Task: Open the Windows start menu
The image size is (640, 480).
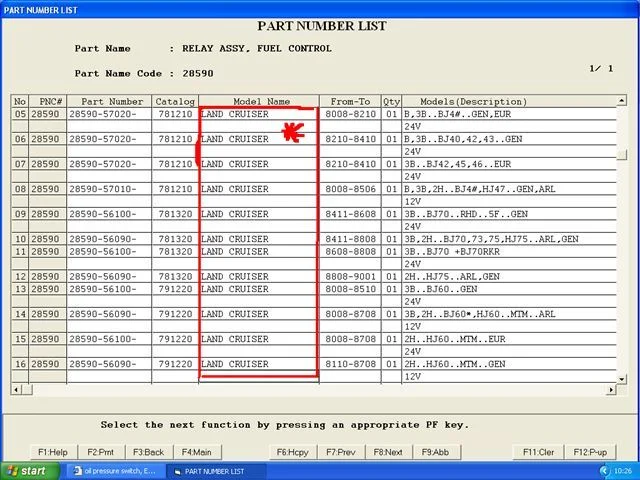Action: click(29, 471)
